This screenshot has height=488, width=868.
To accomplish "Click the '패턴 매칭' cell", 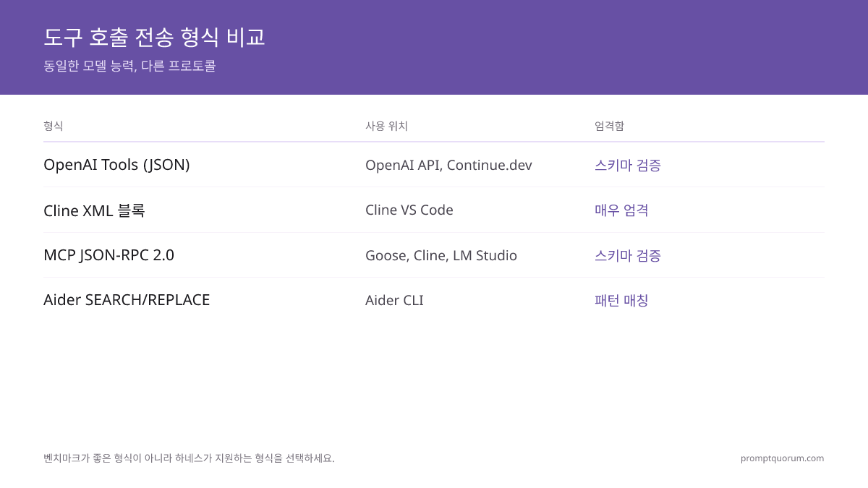I will pos(621,300).
